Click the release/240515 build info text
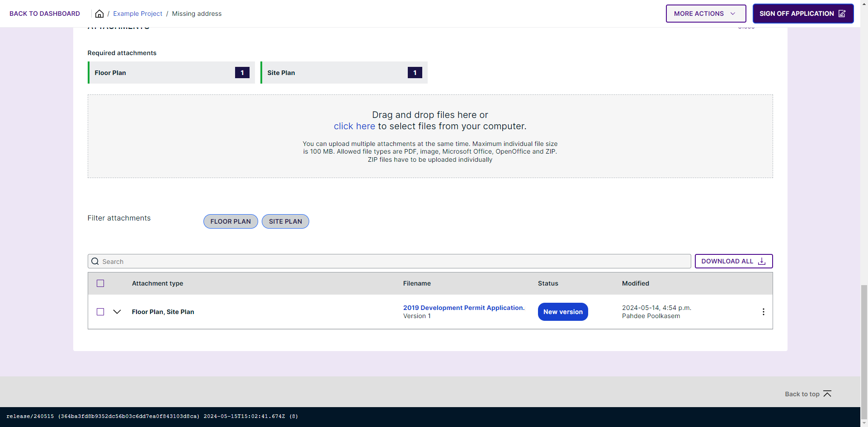This screenshot has height=427, width=868. [x=152, y=416]
